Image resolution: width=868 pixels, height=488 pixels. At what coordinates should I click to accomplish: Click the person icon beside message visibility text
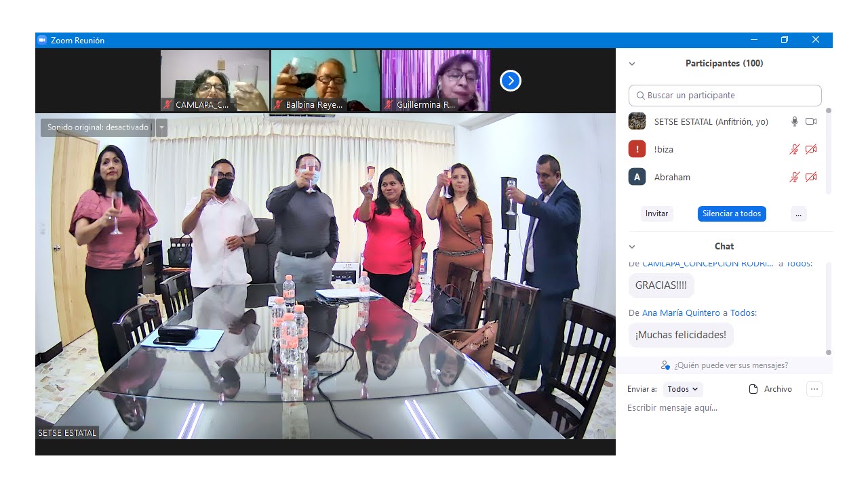[665, 365]
